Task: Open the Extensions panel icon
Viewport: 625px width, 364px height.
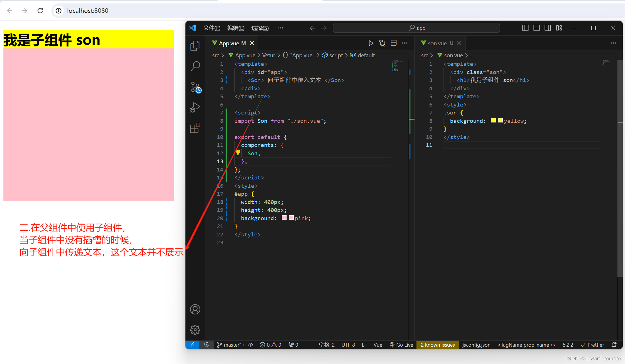Action: [195, 128]
